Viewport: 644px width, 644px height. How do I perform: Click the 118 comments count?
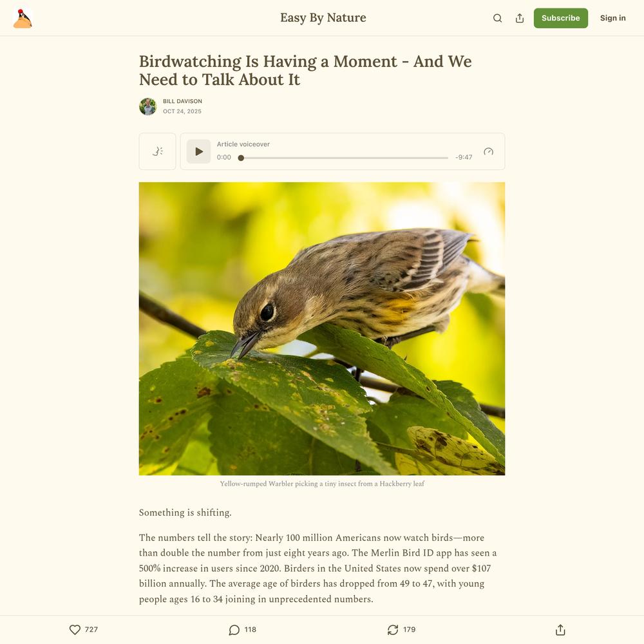(250, 630)
